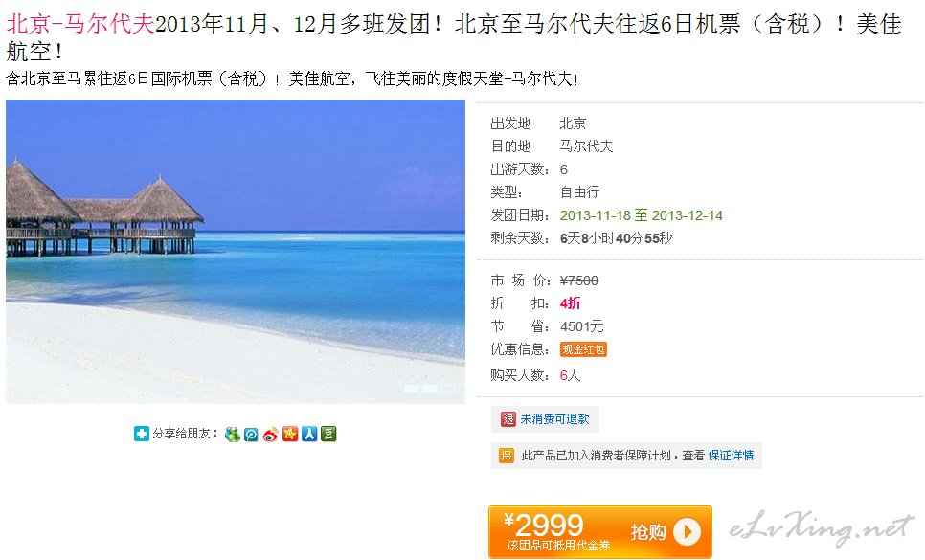Viewport: 925px width, 560px height.
Task: Share via MSN Messenger icon
Action: 233,435
